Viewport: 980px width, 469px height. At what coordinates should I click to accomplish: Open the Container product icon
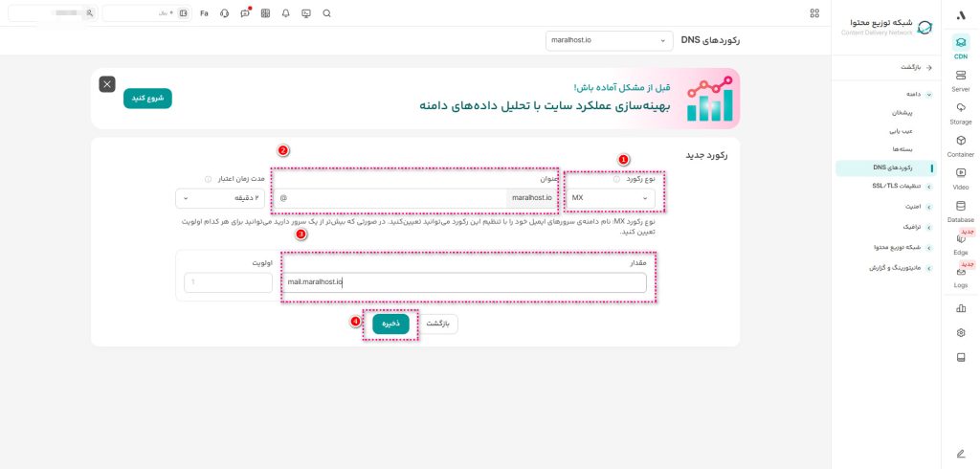[961, 145]
